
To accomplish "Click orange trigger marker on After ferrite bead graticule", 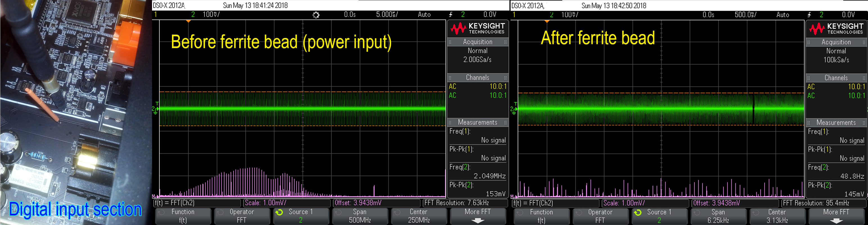I will (547, 22).
